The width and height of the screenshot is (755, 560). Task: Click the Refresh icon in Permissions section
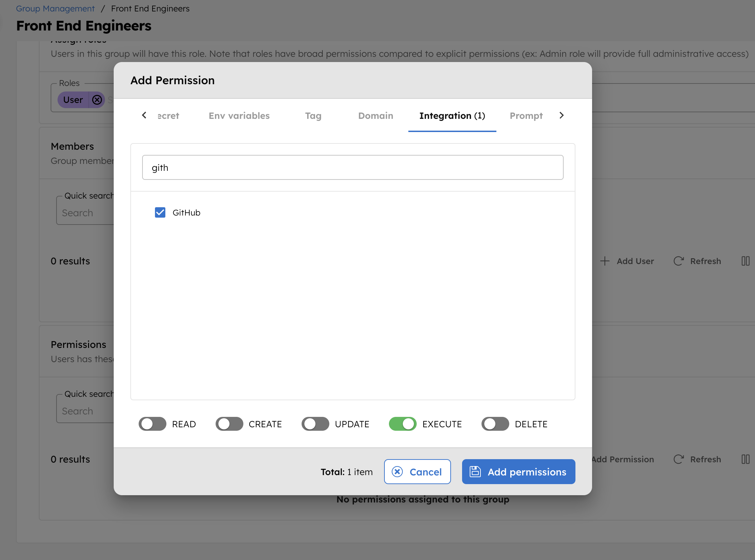tap(678, 459)
